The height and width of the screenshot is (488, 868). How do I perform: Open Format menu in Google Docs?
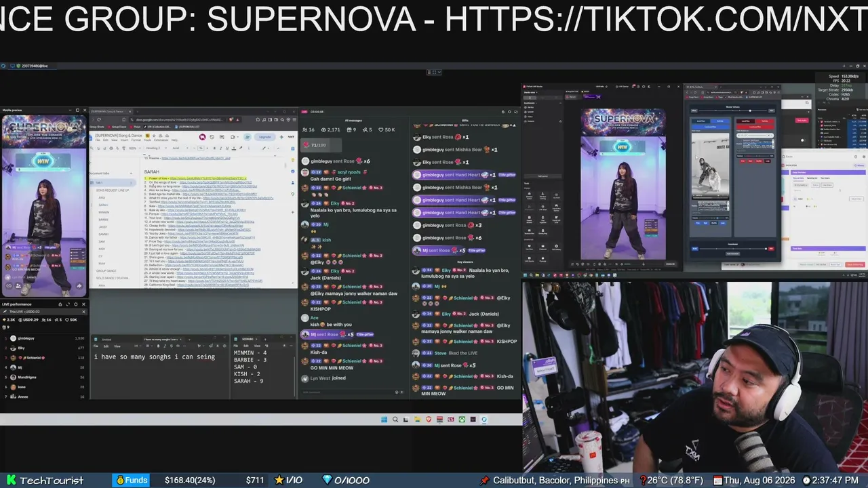coord(136,140)
